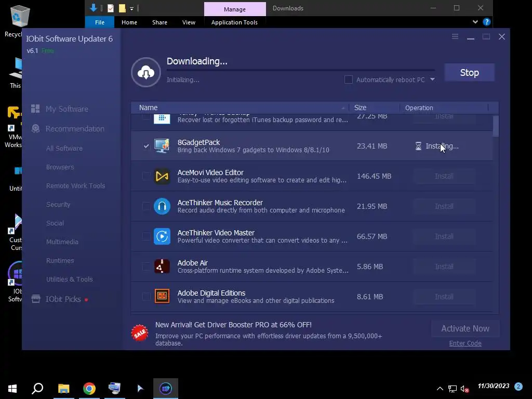Screen dimensions: 532x399
Task: Stop the current download
Action: pos(470,72)
